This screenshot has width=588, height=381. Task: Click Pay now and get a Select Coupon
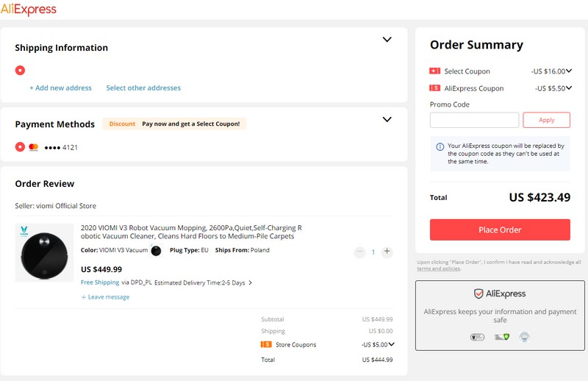pos(191,124)
